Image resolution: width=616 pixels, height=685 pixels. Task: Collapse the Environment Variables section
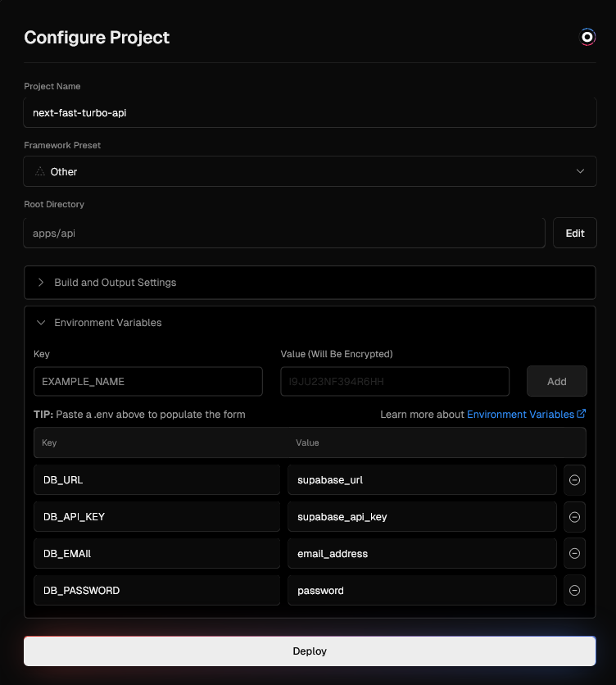coord(107,323)
